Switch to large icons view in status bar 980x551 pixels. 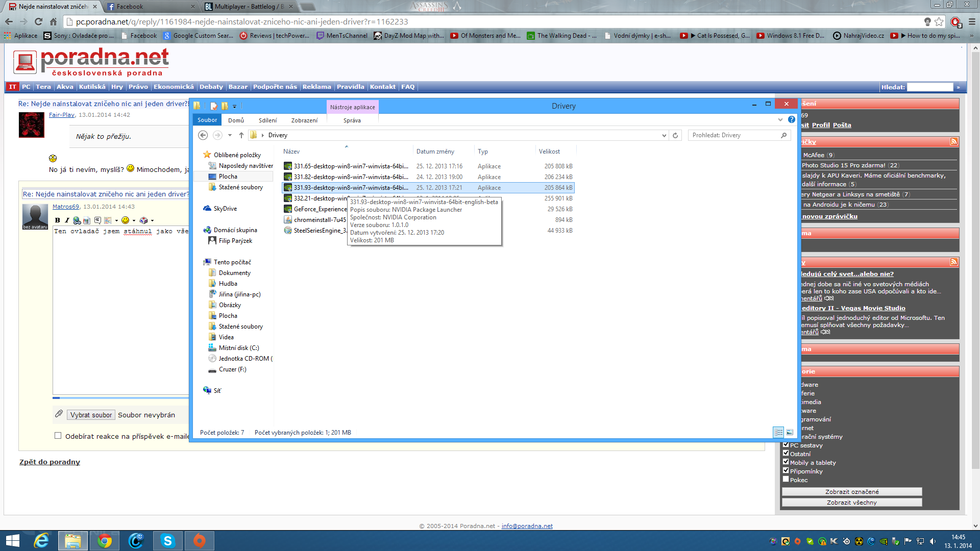pos(790,433)
